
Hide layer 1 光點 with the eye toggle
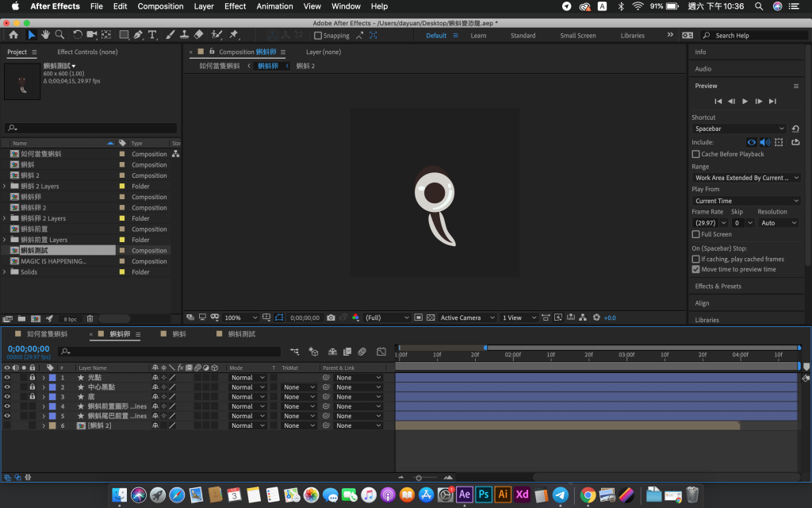tap(7, 378)
